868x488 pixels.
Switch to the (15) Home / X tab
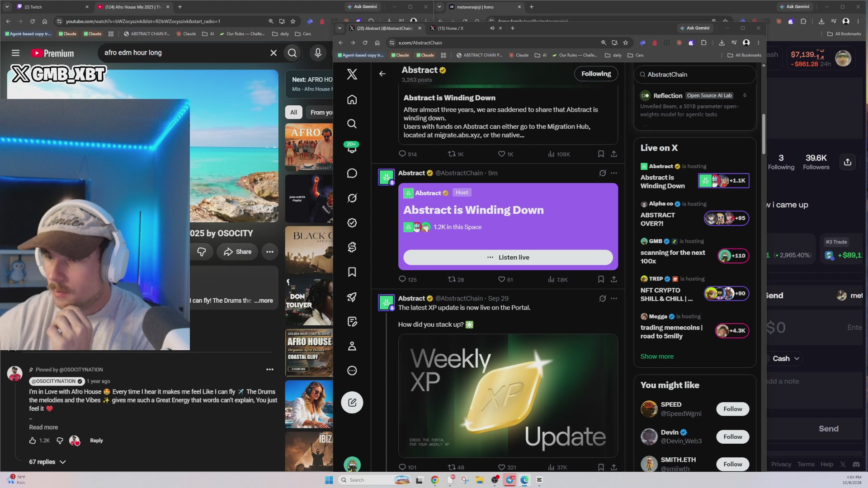click(x=461, y=28)
